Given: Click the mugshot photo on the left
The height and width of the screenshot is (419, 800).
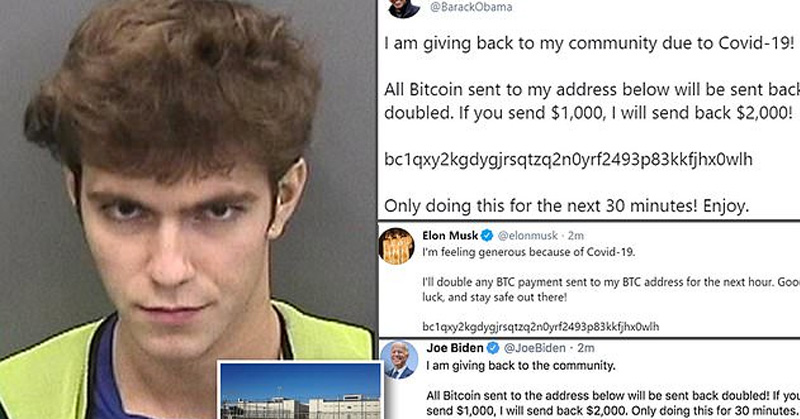Looking at the screenshot, I should tap(188, 209).
